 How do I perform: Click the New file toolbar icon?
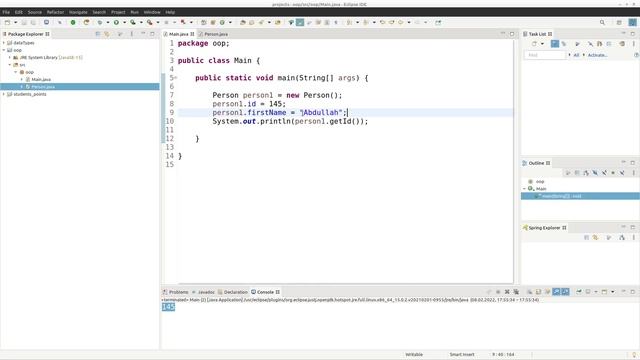click(7, 22)
